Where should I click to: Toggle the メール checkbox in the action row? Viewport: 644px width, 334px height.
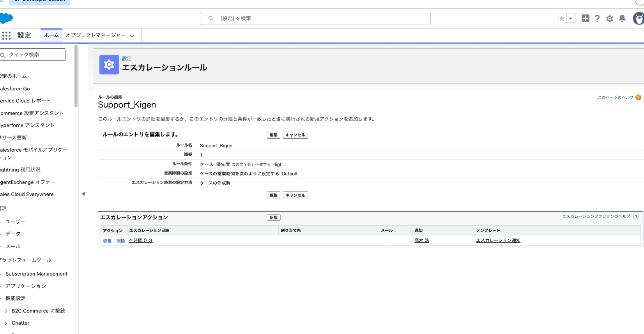tap(386, 241)
